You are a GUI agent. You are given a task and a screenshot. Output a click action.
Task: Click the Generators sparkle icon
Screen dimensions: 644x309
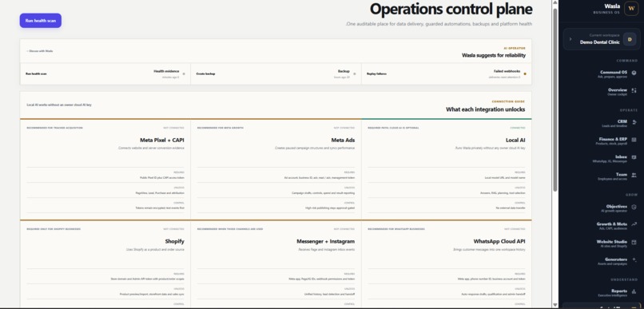(634, 259)
